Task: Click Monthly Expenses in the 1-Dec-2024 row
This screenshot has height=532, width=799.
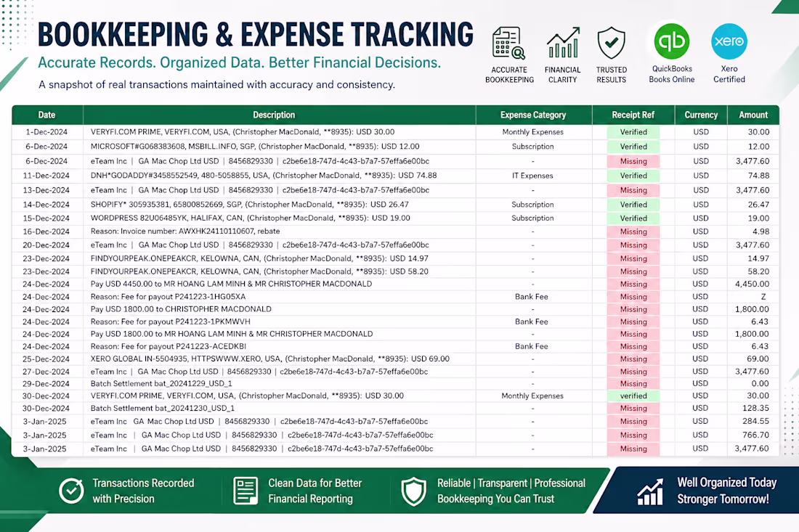Action: pos(533,132)
